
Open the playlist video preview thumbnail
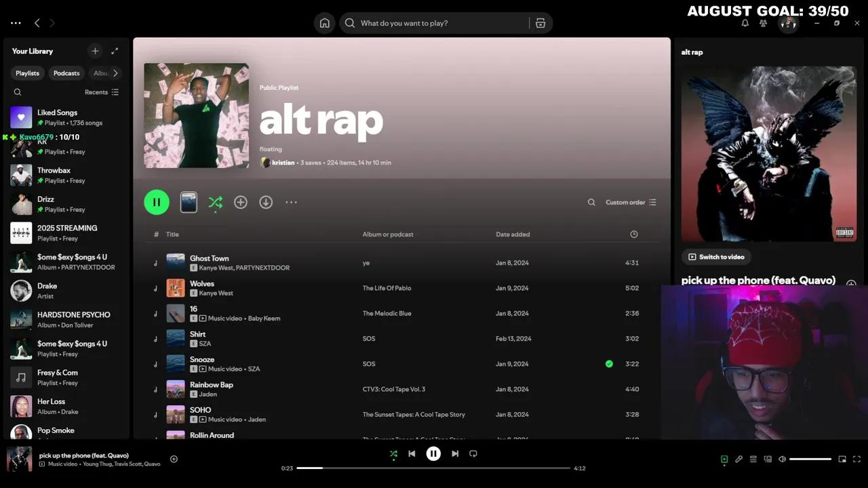pos(189,202)
